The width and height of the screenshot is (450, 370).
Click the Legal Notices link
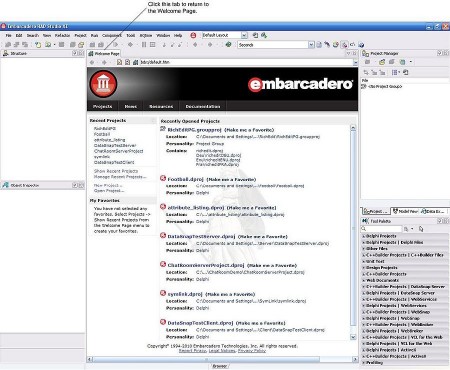(x=222, y=351)
